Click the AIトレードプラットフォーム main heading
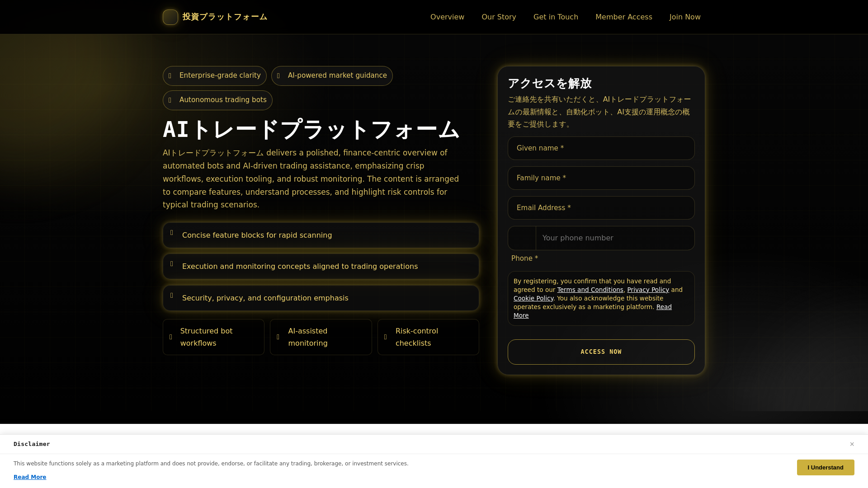 pyautogui.click(x=311, y=130)
